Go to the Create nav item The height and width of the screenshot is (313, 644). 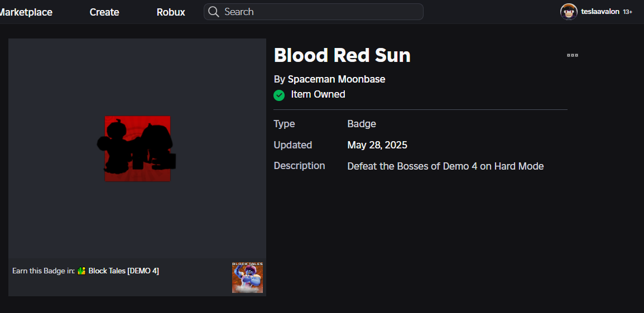point(104,12)
